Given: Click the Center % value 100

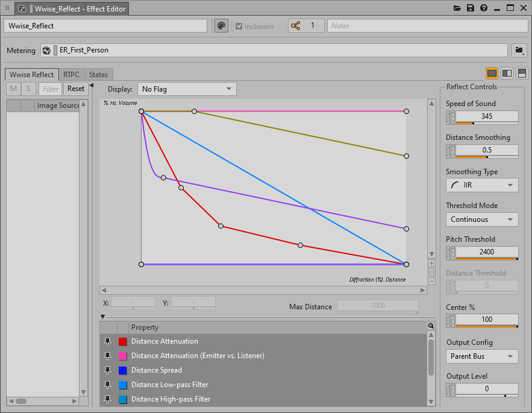Looking at the screenshot, I should [x=487, y=320].
